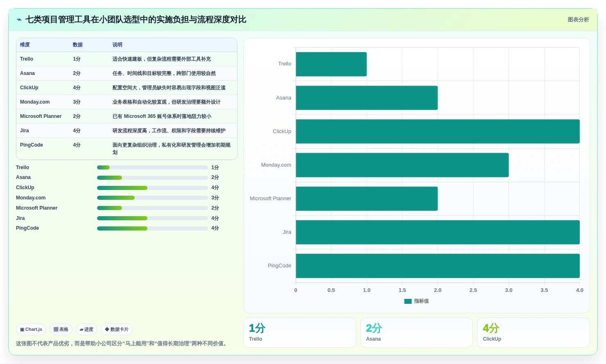Click the PingCode bar in the chart
Viewport: 606px width, 364px height.
pyautogui.click(x=438, y=266)
